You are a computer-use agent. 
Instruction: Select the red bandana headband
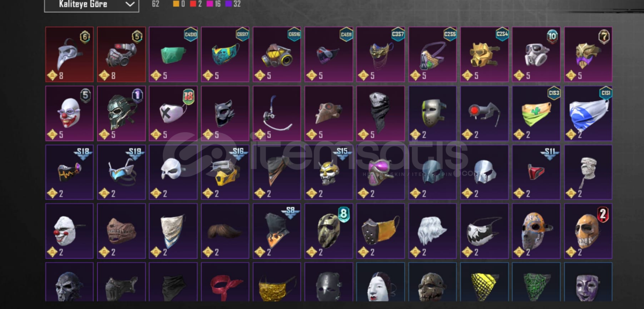coord(225,282)
